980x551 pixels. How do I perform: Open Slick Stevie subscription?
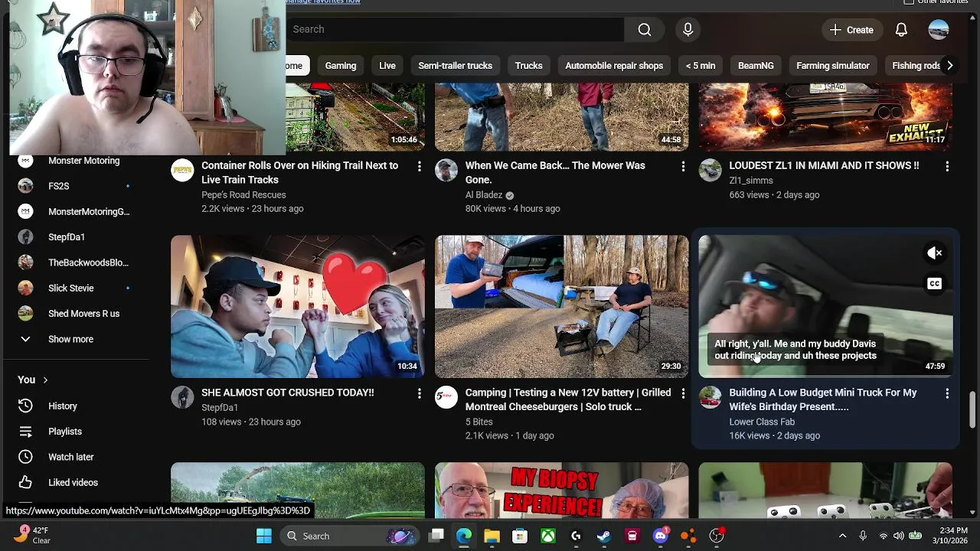(75, 289)
